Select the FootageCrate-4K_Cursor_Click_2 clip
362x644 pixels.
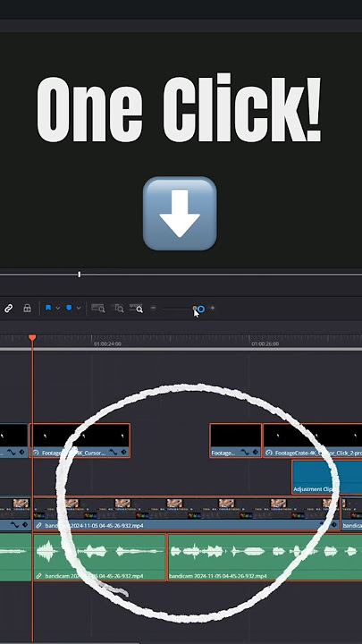pos(313,440)
